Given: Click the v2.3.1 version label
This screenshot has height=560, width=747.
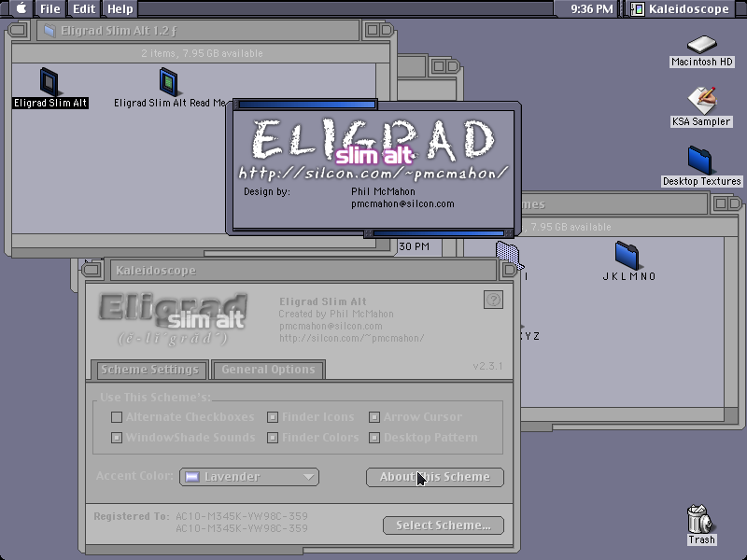Looking at the screenshot, I should (x=487, y=366).
